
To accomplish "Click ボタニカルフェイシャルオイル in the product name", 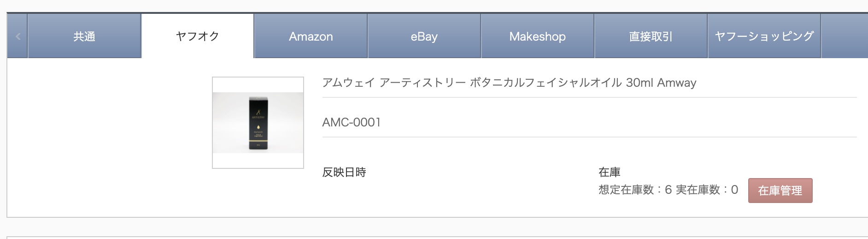I will pyautogui.click(x=545, y=83).
